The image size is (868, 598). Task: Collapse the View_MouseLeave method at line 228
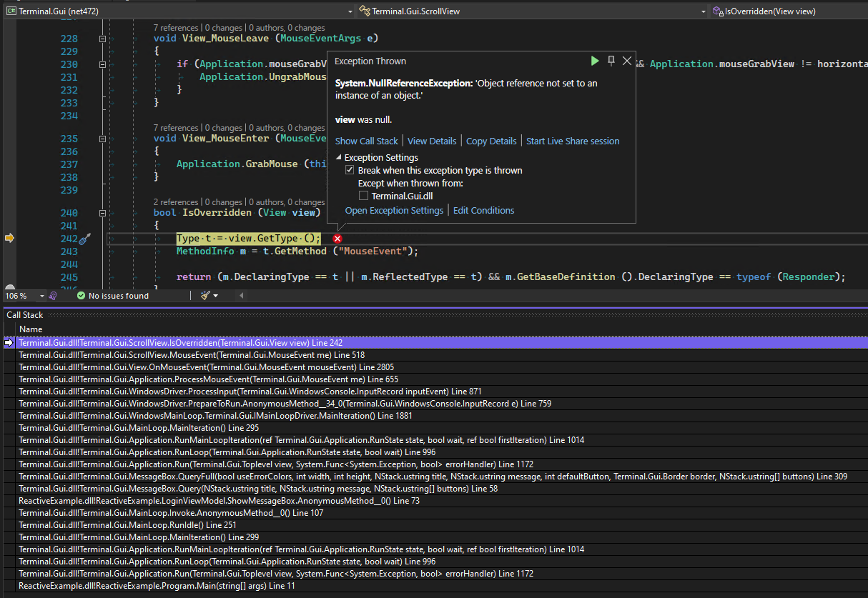click(103, 39)
